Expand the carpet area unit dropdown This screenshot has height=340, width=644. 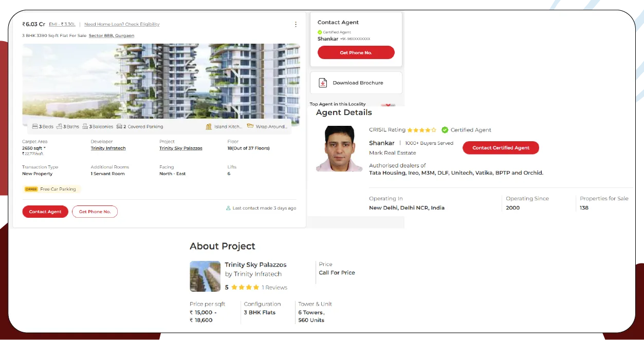click(x=45, y=148)
